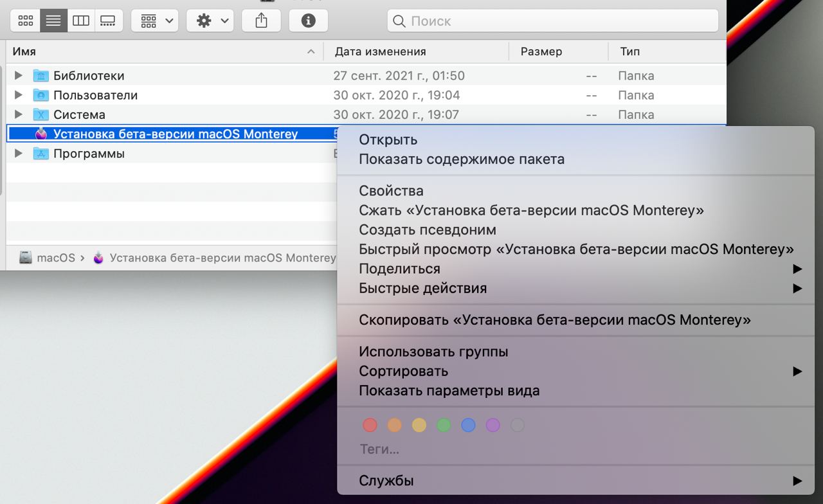Expand the Пользователи folder triangle

click(x=19, y=95)
